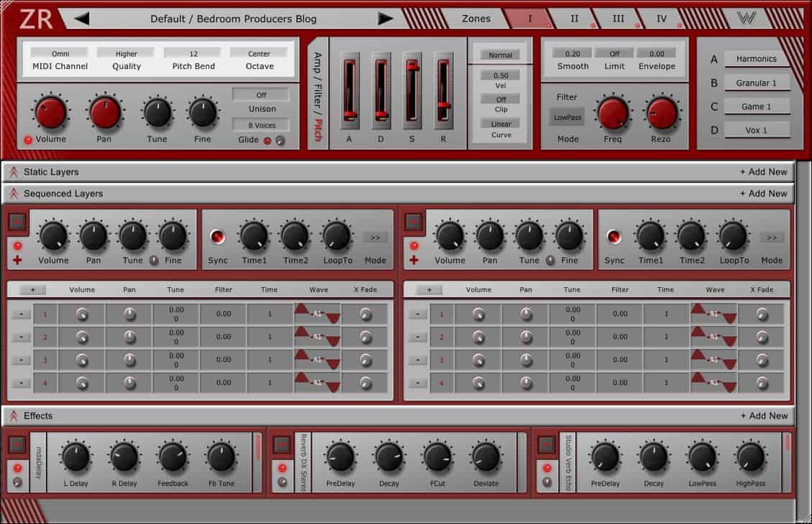Click the main Tune knob
This screenshot has height=524, width=812.
(x=158, y=112)
